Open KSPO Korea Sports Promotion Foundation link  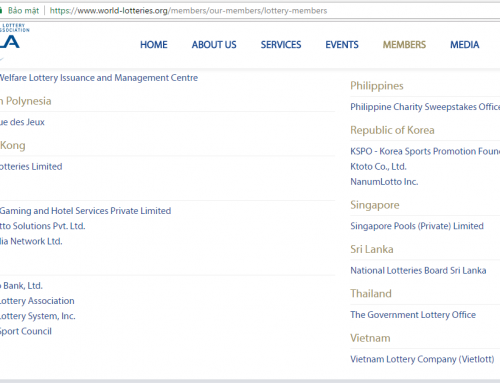(425, 151)
